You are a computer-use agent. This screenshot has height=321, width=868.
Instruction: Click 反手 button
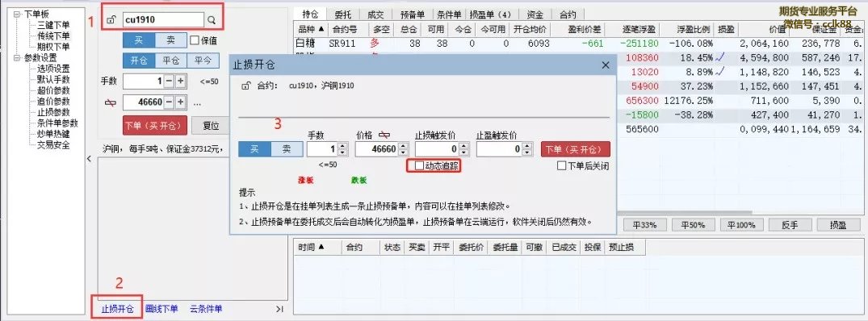(790, 225)
